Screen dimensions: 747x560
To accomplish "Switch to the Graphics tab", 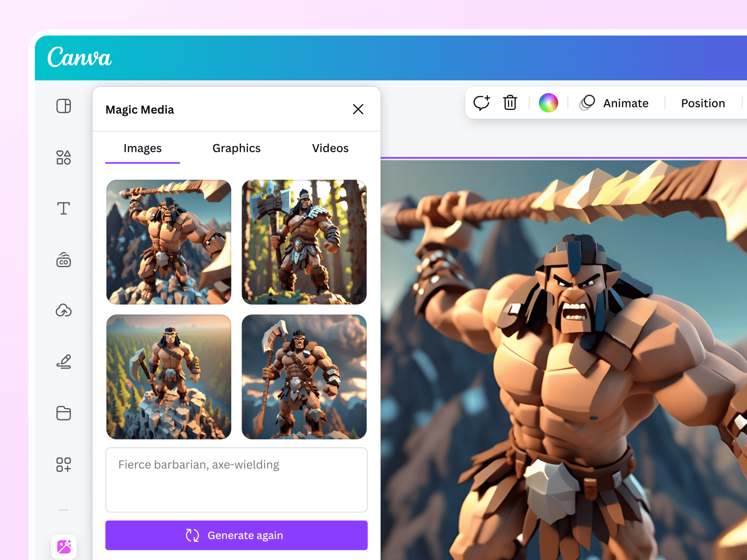I will [x=236, y=148].
